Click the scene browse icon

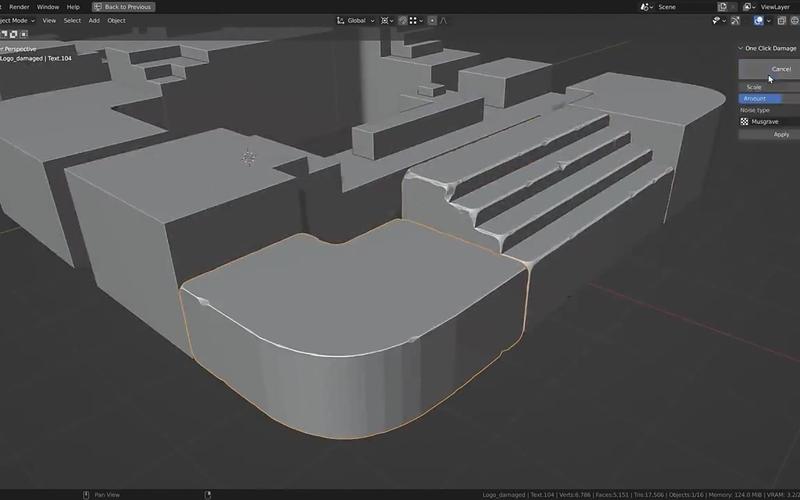[646, 7]
